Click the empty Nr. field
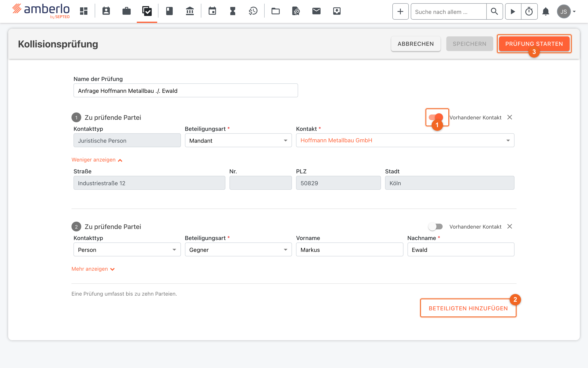 tap(261, 183)
